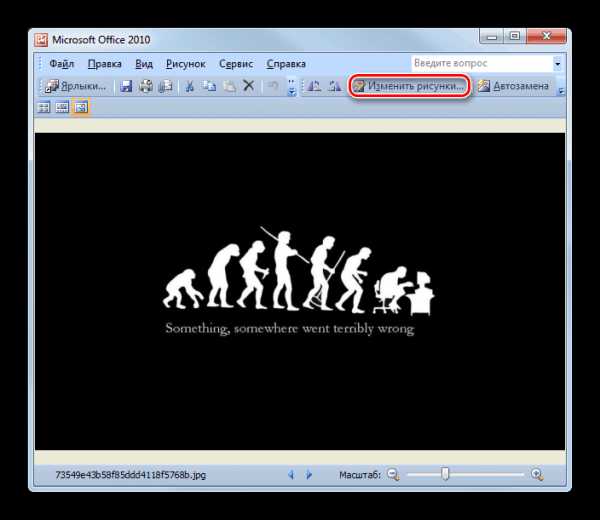Open the Правка menu

(x=104, y=64)
